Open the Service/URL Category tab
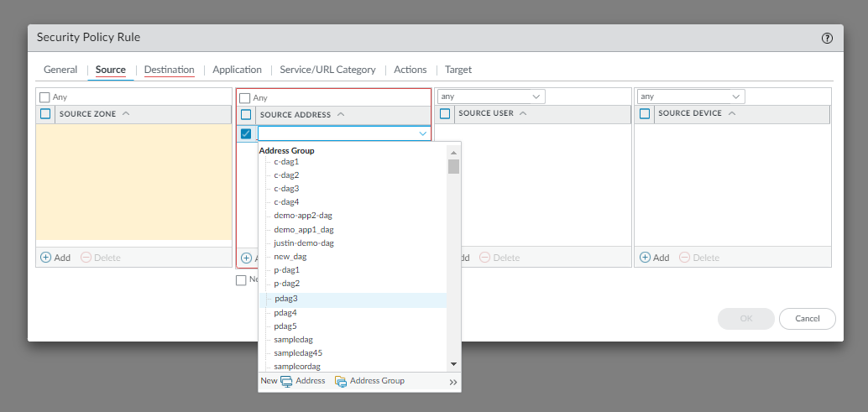 click(327, 70)
